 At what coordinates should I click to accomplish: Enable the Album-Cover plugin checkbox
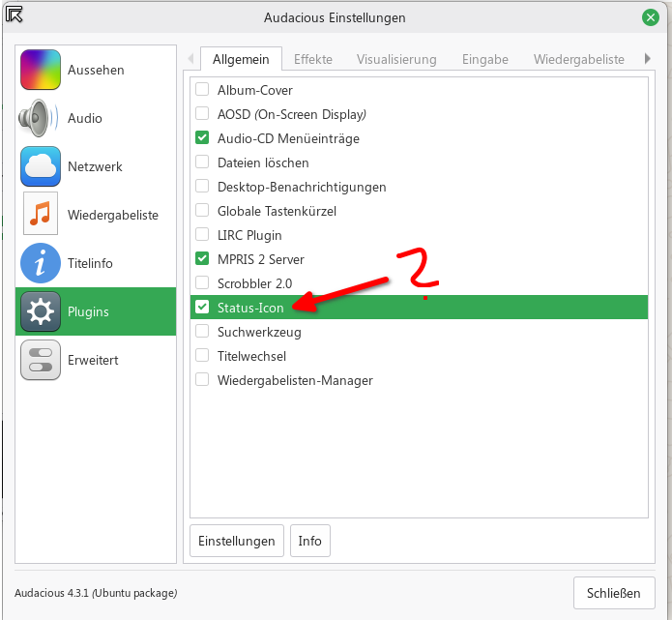[203, 90]
